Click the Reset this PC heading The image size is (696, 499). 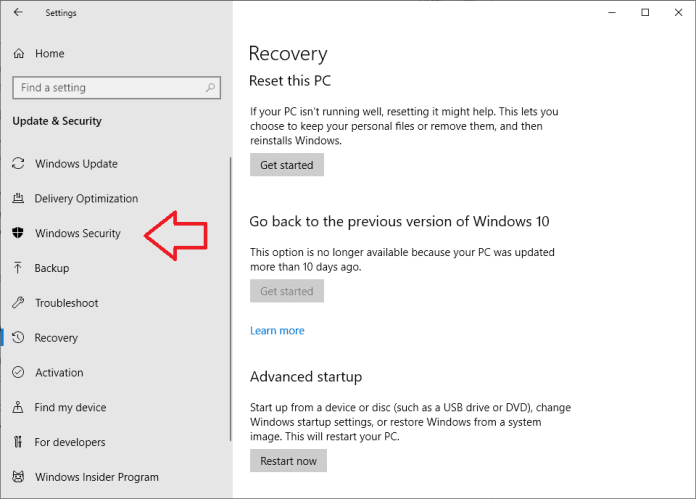tap(290, 81)
